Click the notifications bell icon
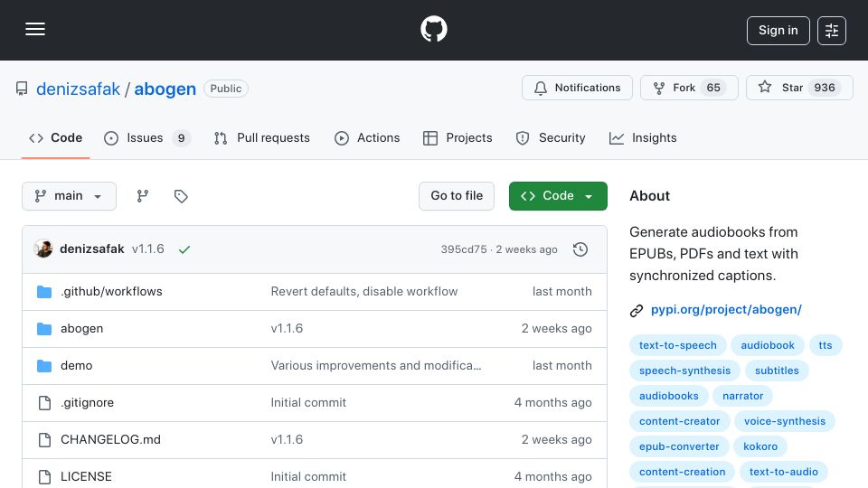The width and height of the screenshot is (868, 488). (541, 88)
